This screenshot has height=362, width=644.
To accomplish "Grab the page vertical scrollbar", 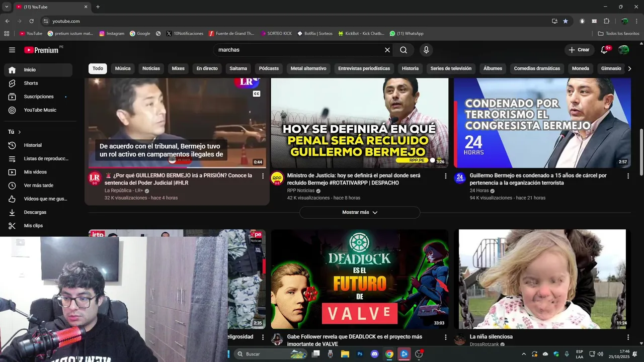I will point(641,152).
